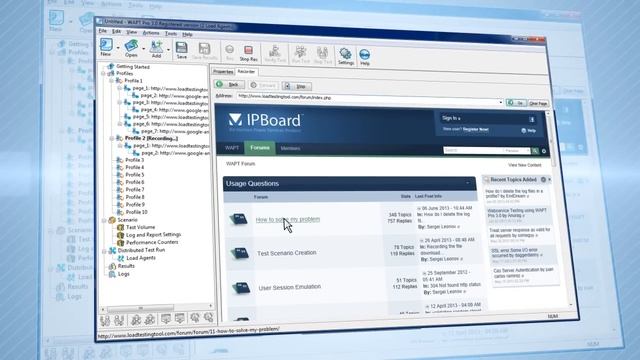Open the Address bar dropdown arrow
Image resolution: width=640 pixels, height=360 pixels.
[501, 102]
